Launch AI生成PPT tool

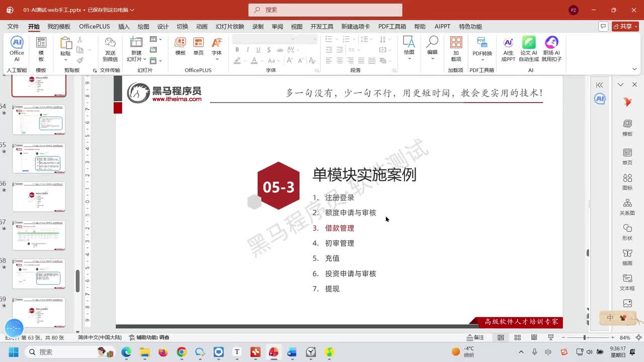click(x=508, y=49)
